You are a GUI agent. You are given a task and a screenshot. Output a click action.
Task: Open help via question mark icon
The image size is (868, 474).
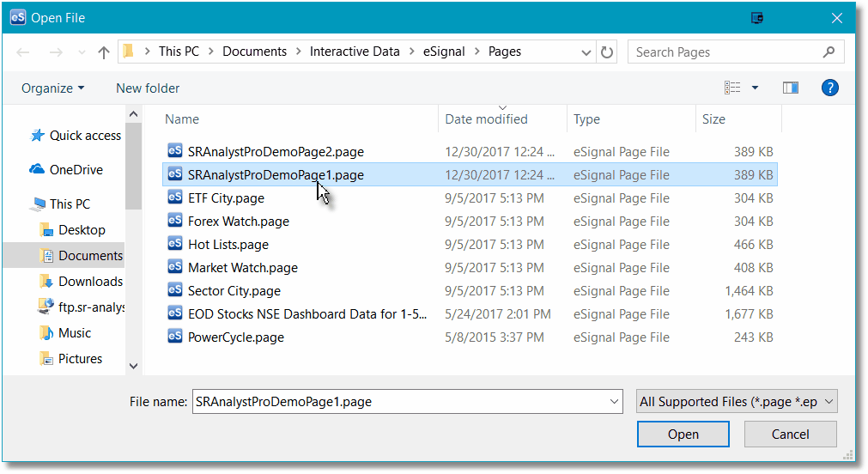(830, 88)
